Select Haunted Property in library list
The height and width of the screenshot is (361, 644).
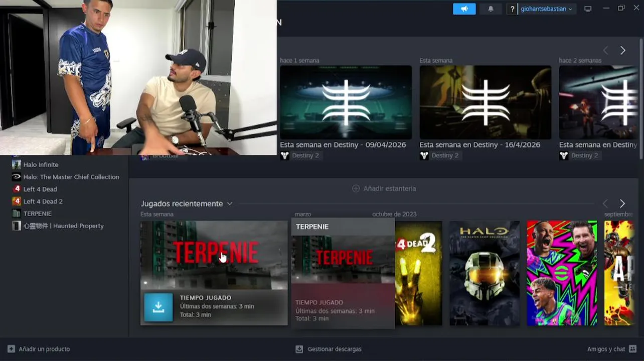(64, 226)
